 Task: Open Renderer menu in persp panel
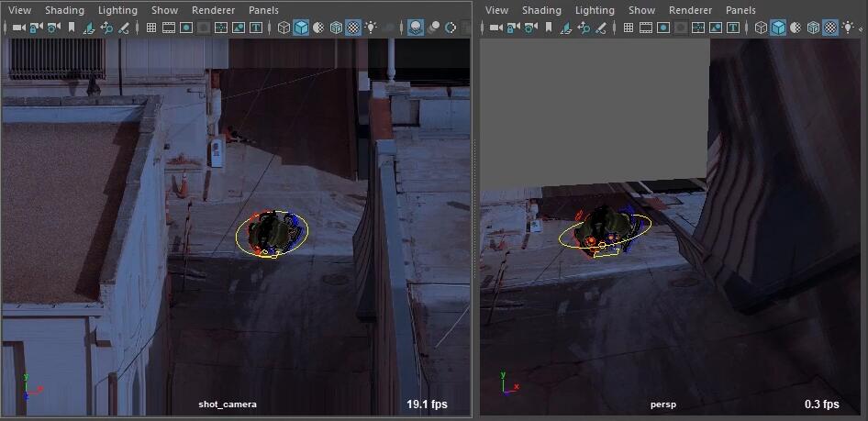click(x=691, y=10)
